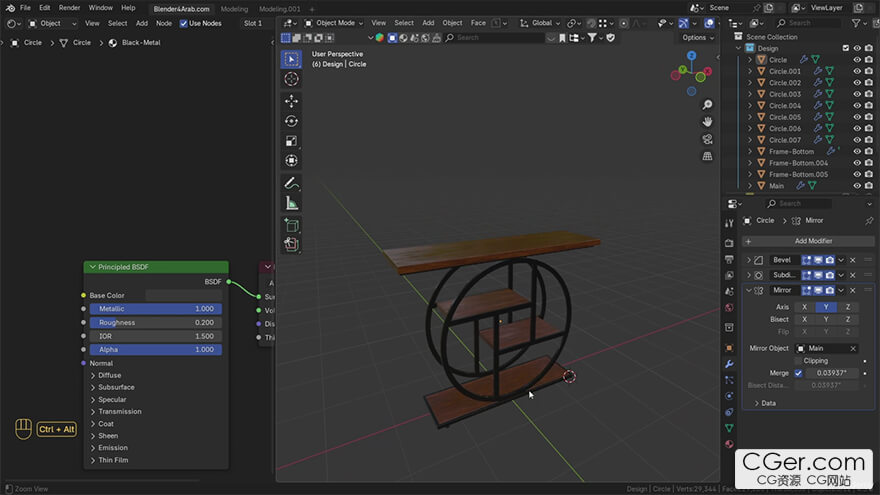Image resolution: width=880 pixels, height=495 pixels.
Task: Pick the Add Cube tool
Action: coord(291,225)
